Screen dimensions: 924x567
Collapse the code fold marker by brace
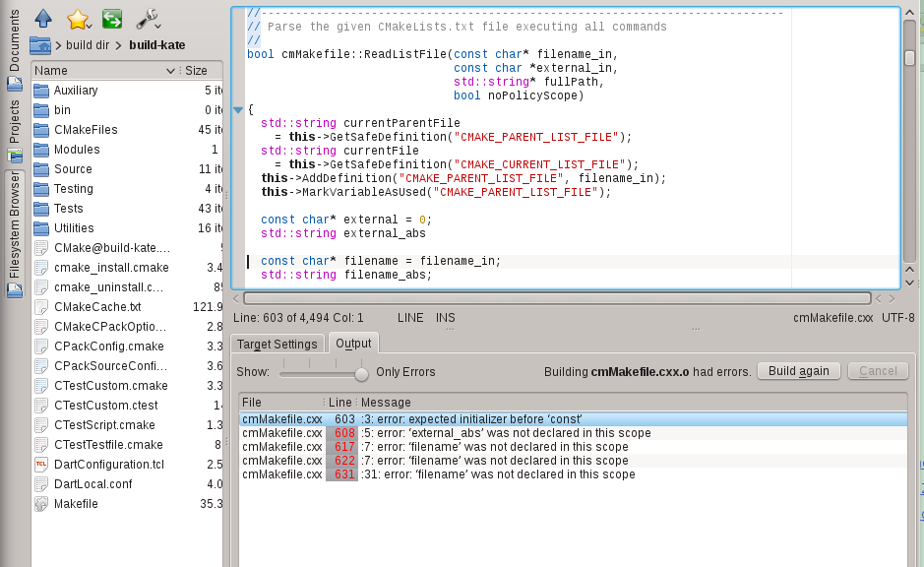click(x=238, y=109)
